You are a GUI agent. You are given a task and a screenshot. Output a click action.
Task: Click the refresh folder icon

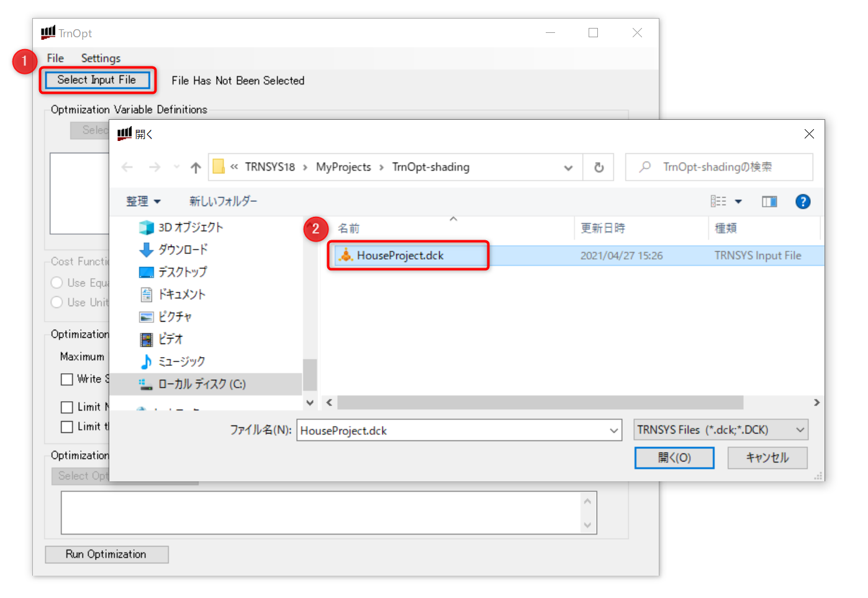(x=599, y=168)
